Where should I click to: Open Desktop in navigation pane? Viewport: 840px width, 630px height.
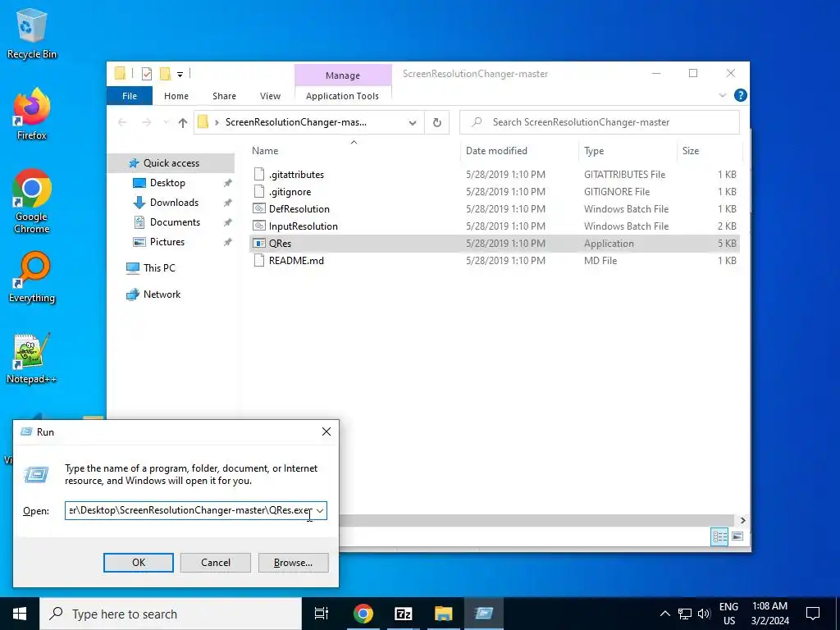click(167, 183)
